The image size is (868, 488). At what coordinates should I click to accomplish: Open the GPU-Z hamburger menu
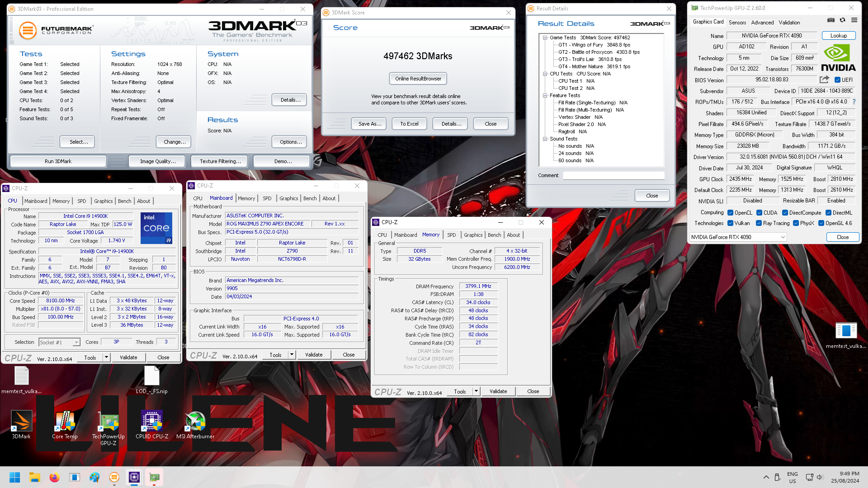point(854,20)
